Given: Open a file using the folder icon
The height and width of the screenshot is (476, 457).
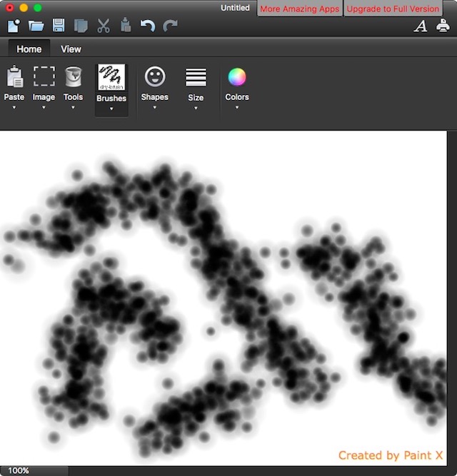Looking at the screenshot, I should 36,26.
